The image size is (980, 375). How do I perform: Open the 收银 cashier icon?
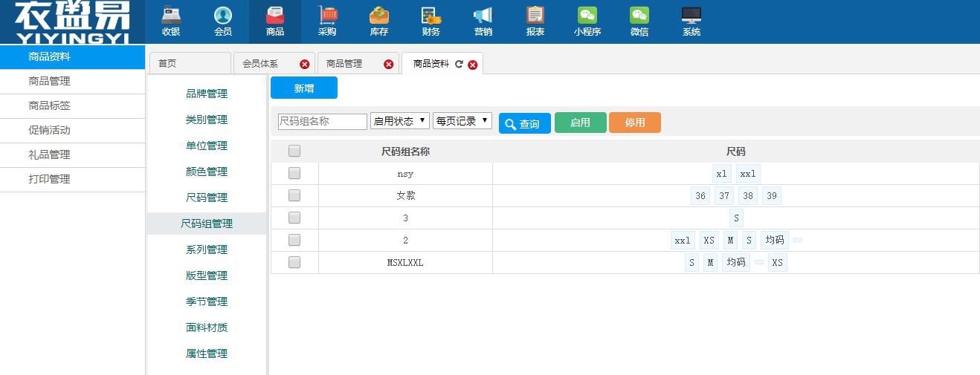pyautogui.click(x=171, y=16)
